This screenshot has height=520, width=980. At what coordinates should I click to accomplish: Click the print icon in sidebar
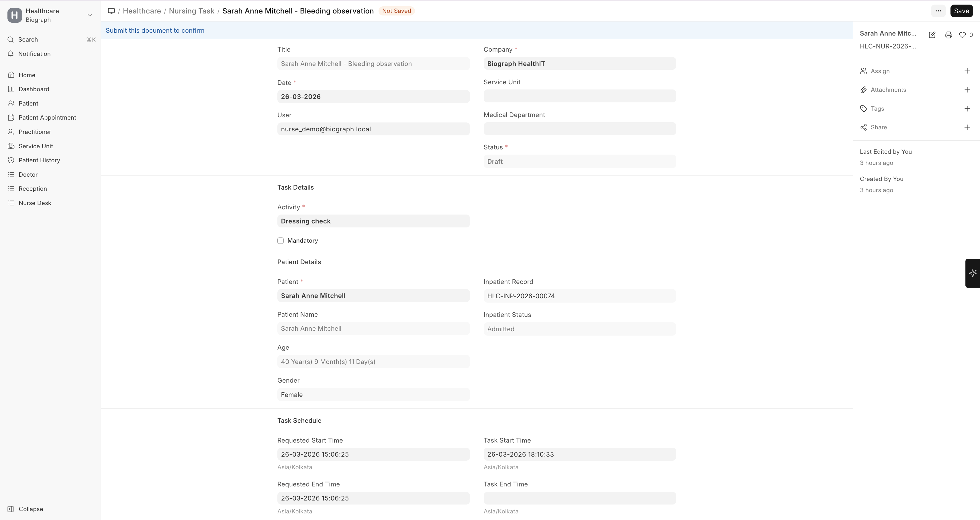click(948, 35)
